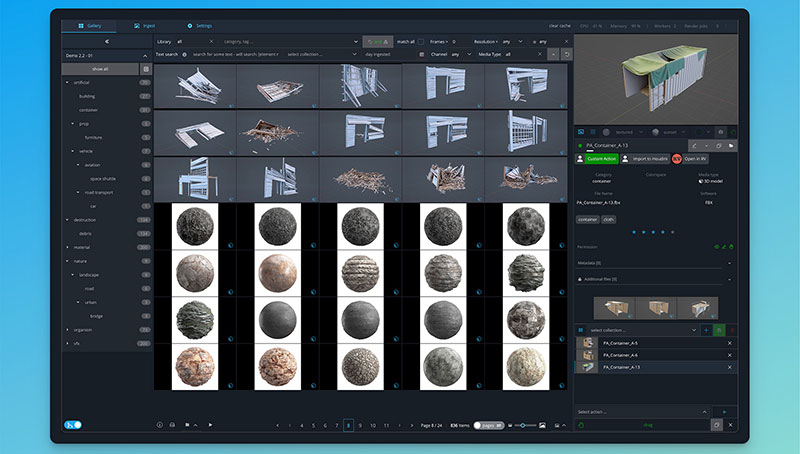Click the copy icon in the drag bar
Viewport: 800px width, 454px height.
(x=716, y=424)
